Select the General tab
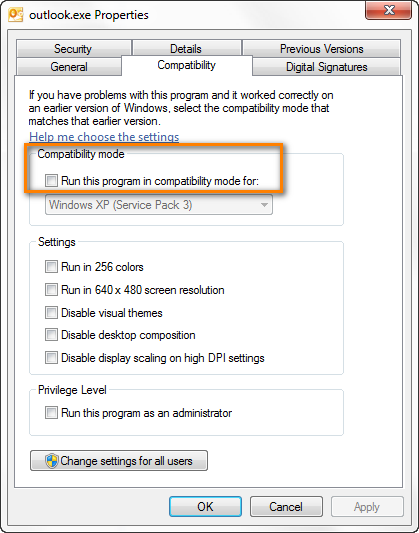The width and height of the screenshot is (419, 533). [x=69, y=67]
